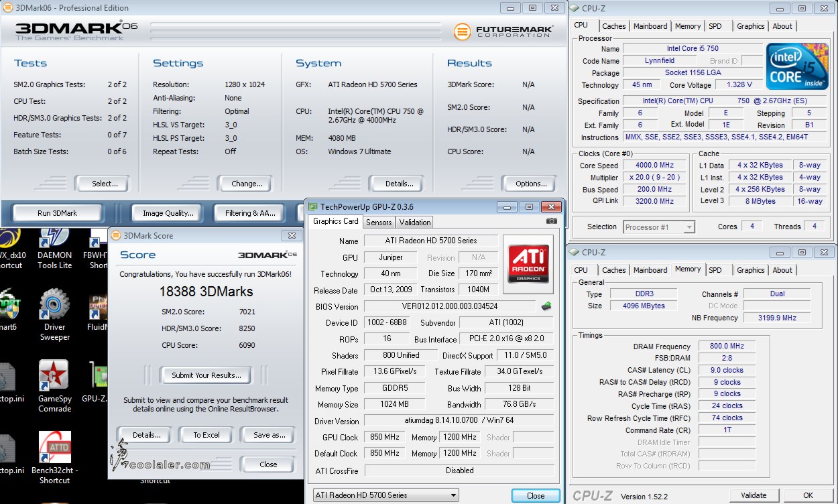Open the Filtering & AA... button
838x504 pixels.
coord(250,213)
